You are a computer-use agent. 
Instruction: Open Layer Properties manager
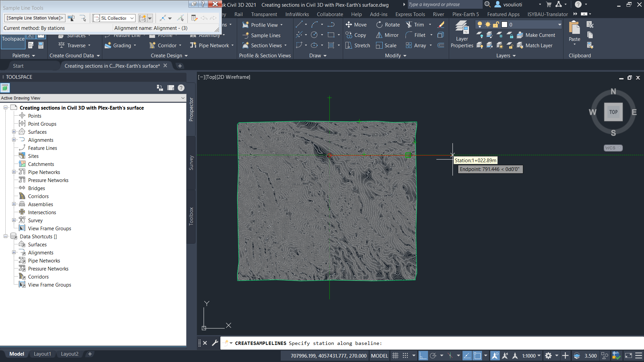pos(462,35)
